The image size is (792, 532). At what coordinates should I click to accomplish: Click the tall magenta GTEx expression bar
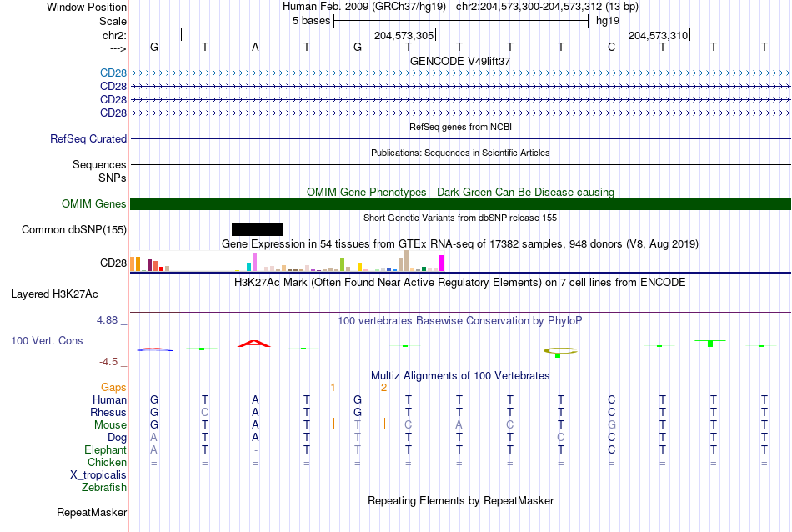pos(442,263)
